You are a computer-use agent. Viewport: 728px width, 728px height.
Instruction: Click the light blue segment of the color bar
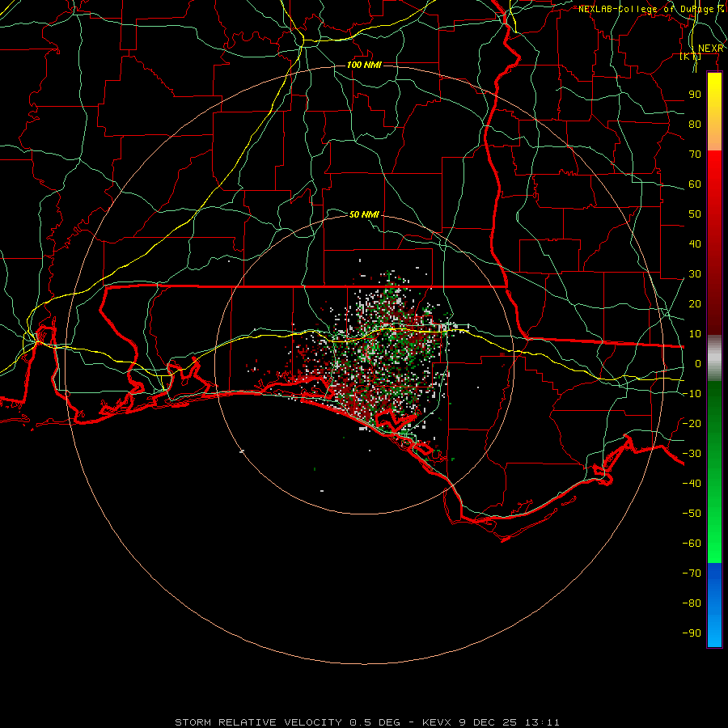[x=714, y=632]
